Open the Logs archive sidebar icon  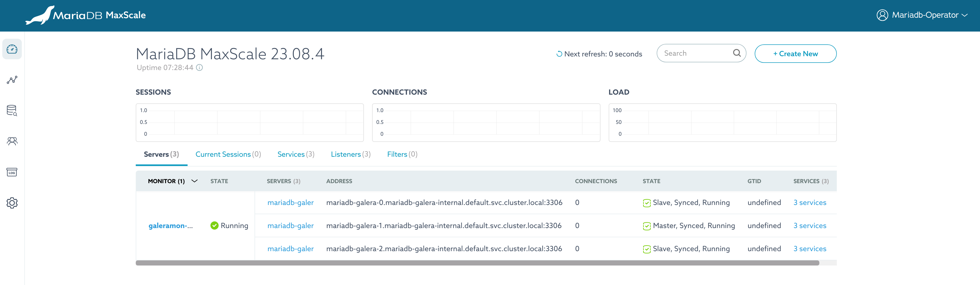(x=12, y=172)
